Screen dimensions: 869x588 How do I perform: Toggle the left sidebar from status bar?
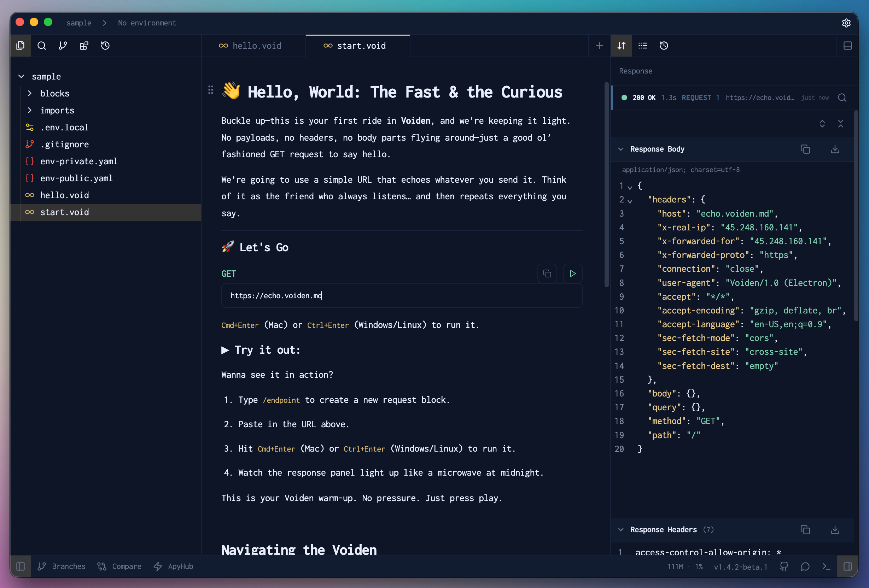21,566
